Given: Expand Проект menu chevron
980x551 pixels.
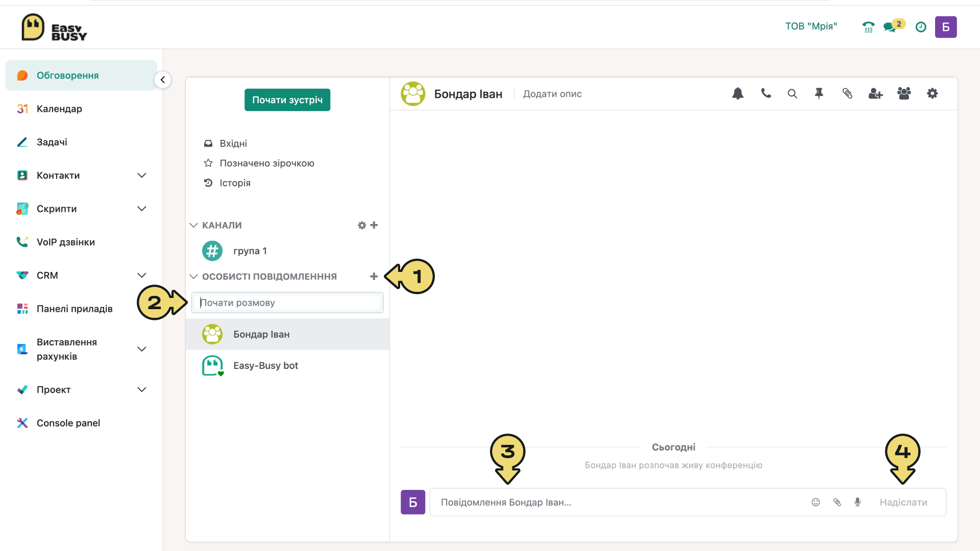Looking at the screenshot, I should click(142, 390).
